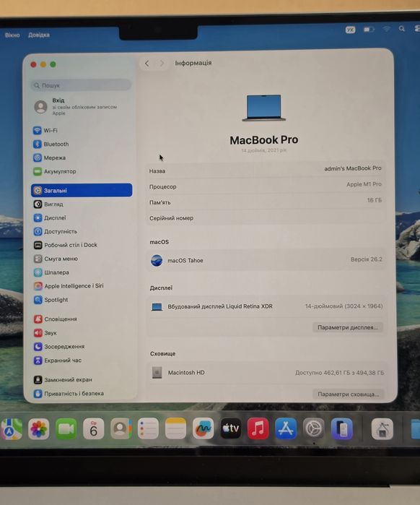Open Доступність accessibility settings
The height and width of the screenshot is (505, 420).
pyautogui.click(x=55, y=231)
